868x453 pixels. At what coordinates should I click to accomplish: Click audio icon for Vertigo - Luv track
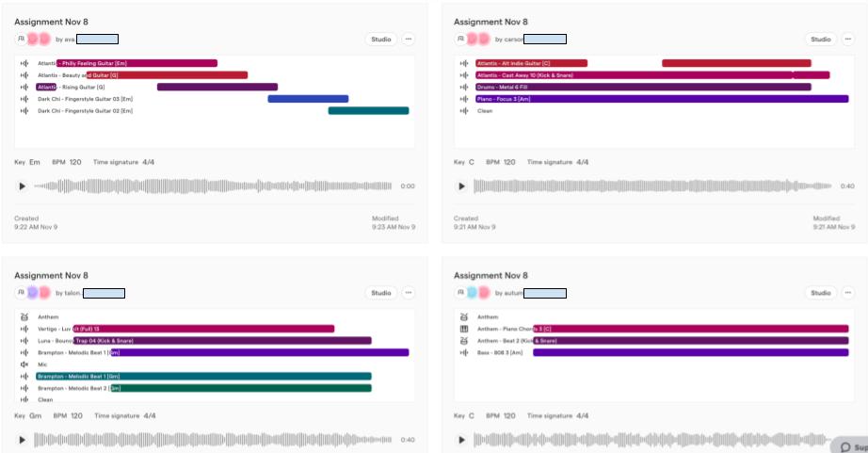tap(24, 329)
